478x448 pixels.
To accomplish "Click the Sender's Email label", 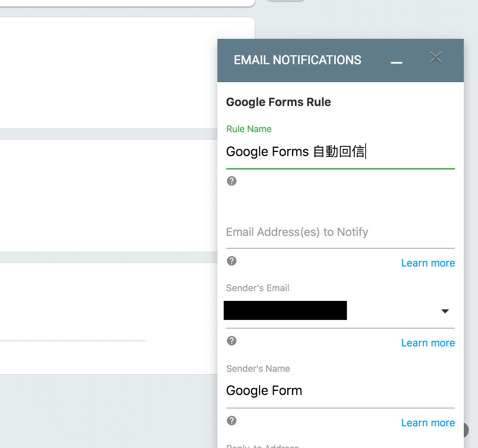I will tap(258, 288).
